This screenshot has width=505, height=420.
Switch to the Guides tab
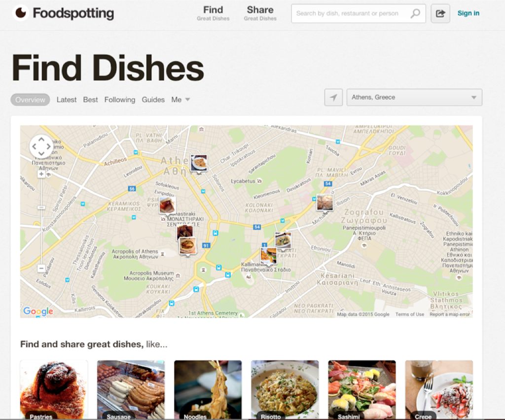tap(153, 100)
